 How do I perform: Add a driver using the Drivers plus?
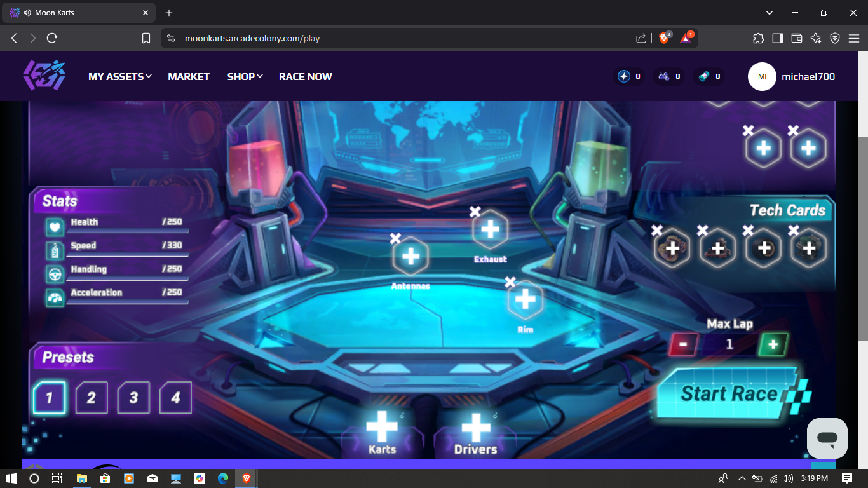pos(475,427)
